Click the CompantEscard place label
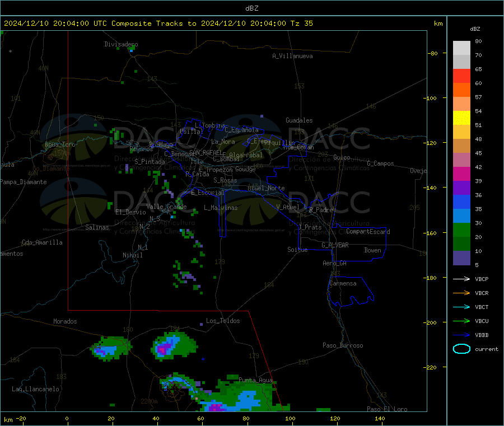Viewport: 504px width, 426px height. coord(368,232)
